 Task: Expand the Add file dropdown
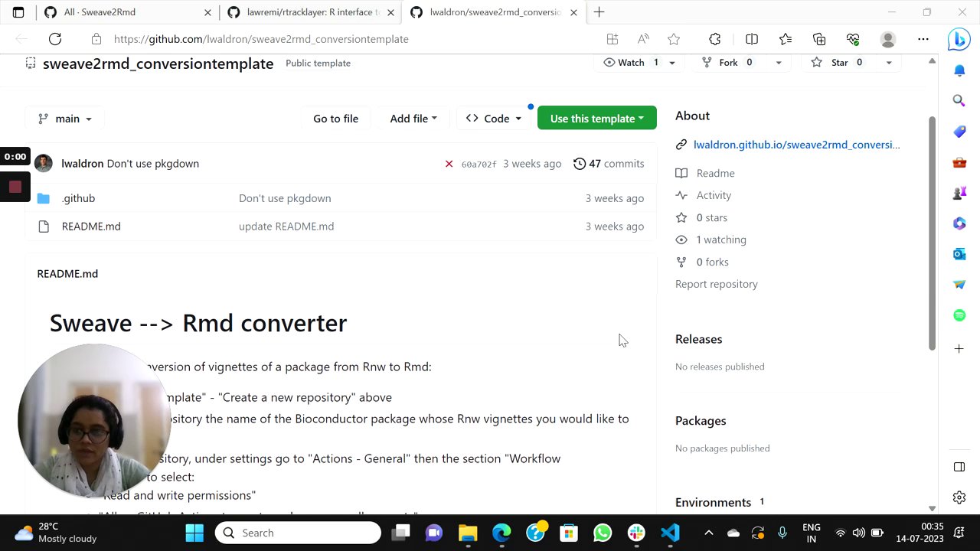413,119
